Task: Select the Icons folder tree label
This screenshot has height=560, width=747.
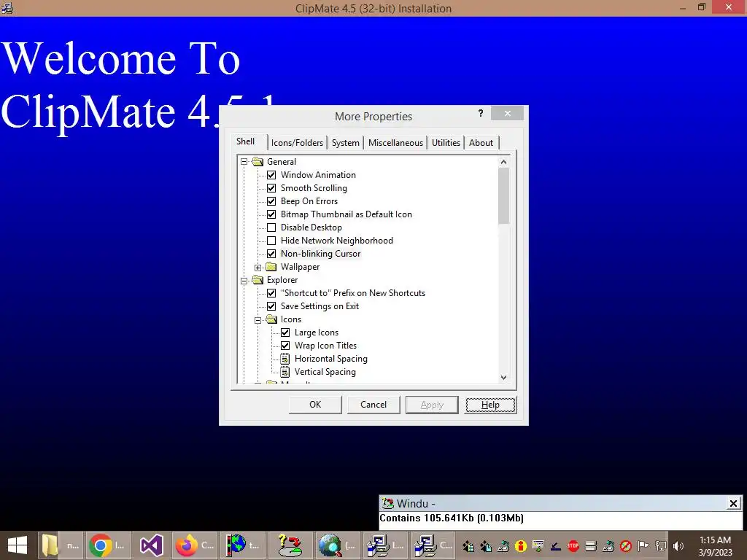Action: (290, 319)
